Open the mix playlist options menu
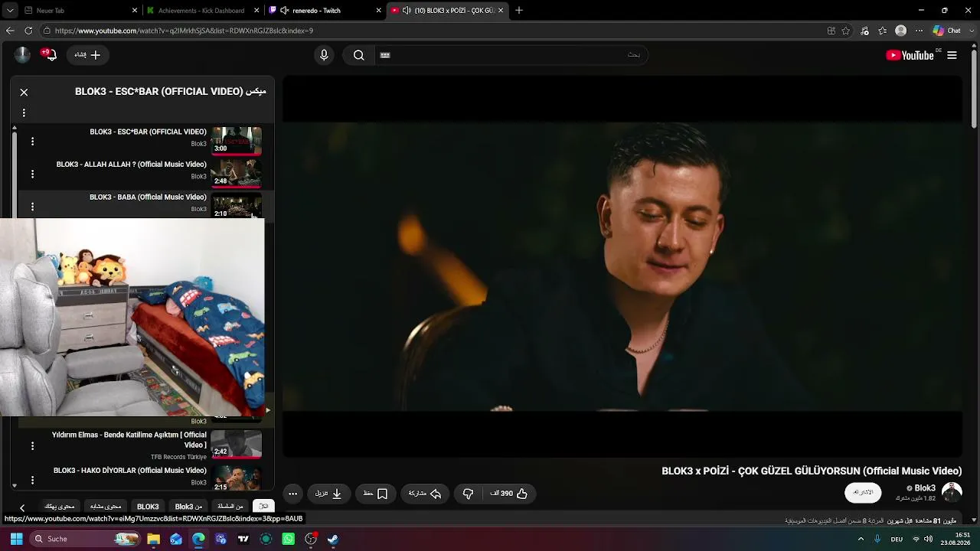The height and width of the screenshot is (551, 980). (x=24, y=112)
